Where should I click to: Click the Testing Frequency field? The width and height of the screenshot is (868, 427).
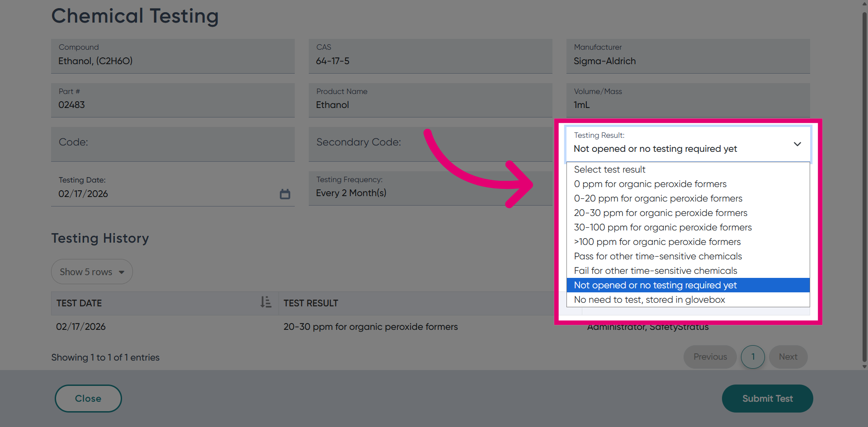pos(430,188)
